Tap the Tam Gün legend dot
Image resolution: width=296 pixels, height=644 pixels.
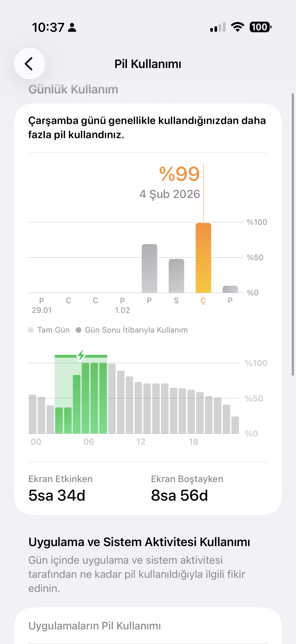31,330
